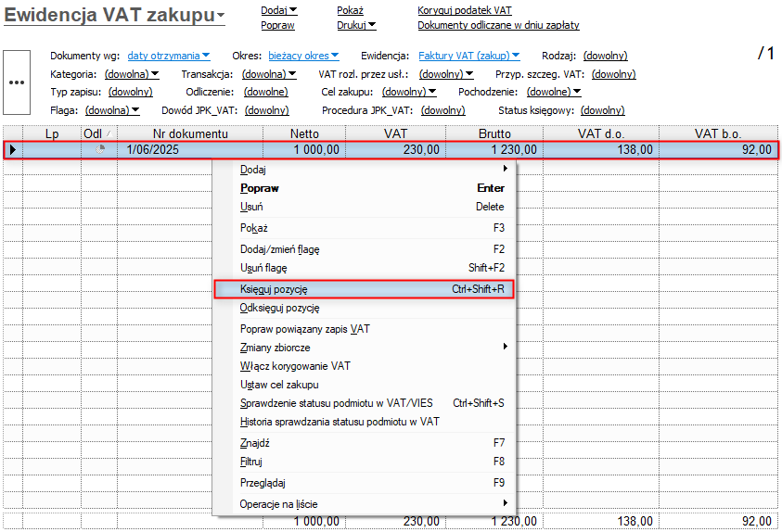Choose Popraw in the context menu
The width and height of the screenshot is (782, 532).
point(364,188)
